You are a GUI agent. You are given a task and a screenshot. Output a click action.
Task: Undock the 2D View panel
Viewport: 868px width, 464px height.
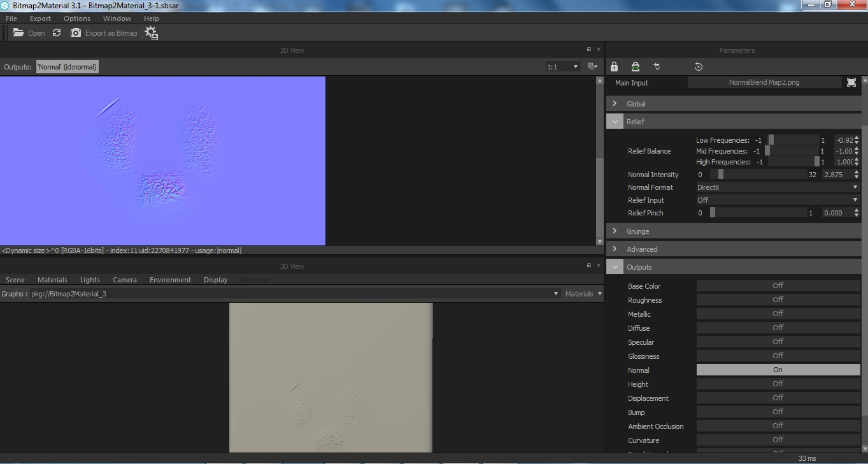click(589, 49)
